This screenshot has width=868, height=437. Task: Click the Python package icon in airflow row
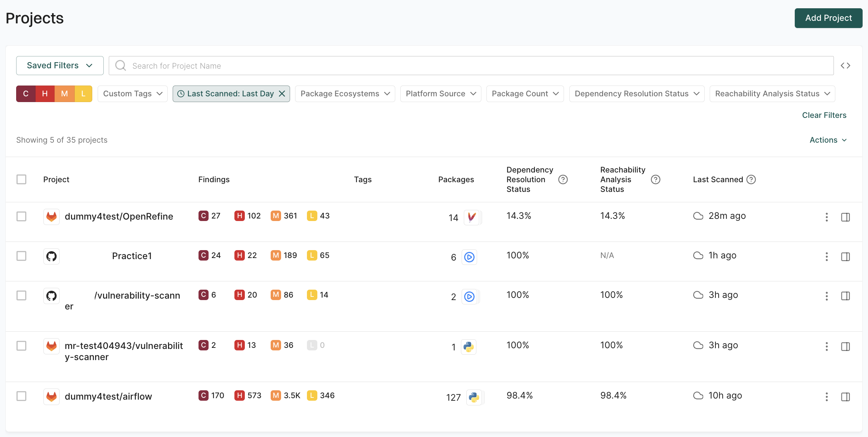point(474,397)
